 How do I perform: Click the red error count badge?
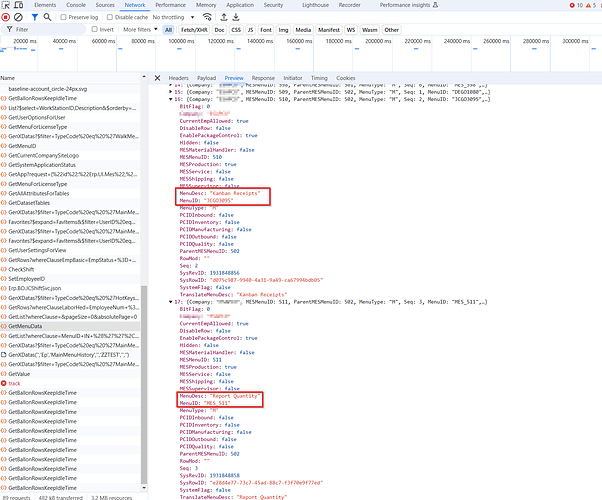(x=576, y=5)
